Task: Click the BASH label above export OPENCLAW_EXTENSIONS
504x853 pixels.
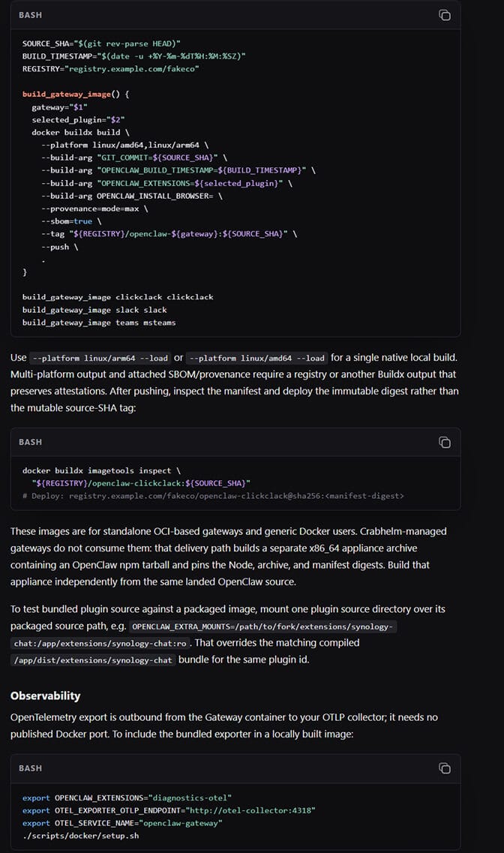Action: coord(30,768)
